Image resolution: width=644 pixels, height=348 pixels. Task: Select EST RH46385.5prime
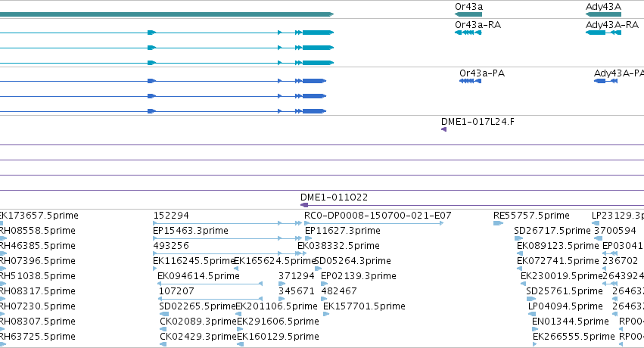point(37,246)
